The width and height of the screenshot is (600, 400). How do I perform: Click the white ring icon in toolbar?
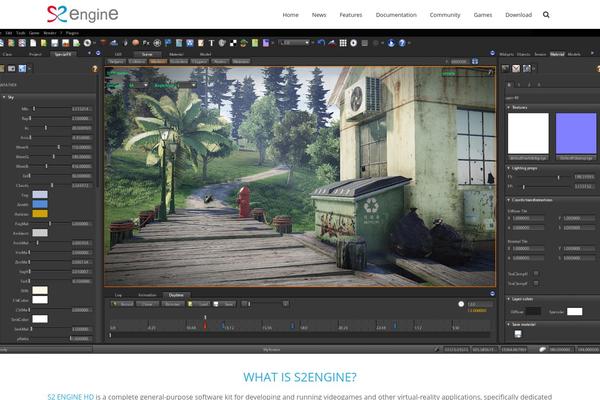point(87,43)
